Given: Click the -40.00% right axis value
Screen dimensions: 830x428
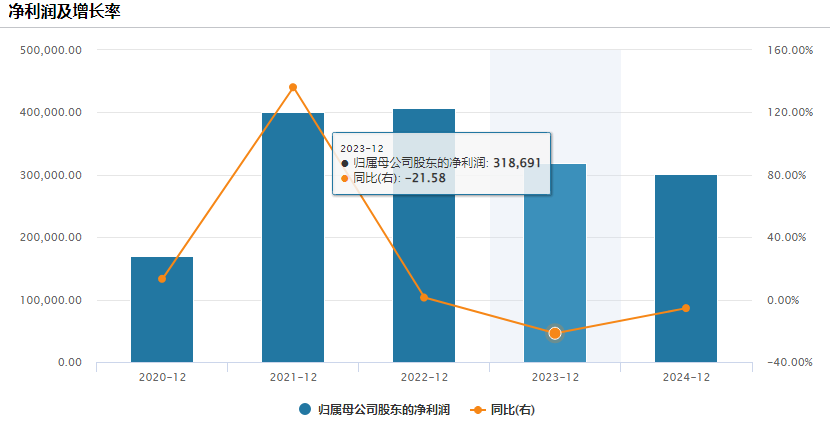Looking at the screenshot, I should (x=789, y=362).
